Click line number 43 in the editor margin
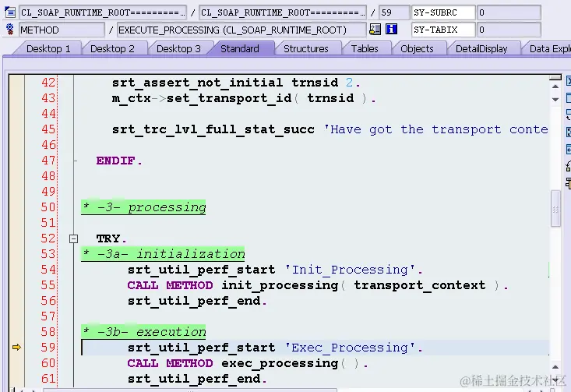The width and height of the screenshot is (571, 392). point(48,98)
